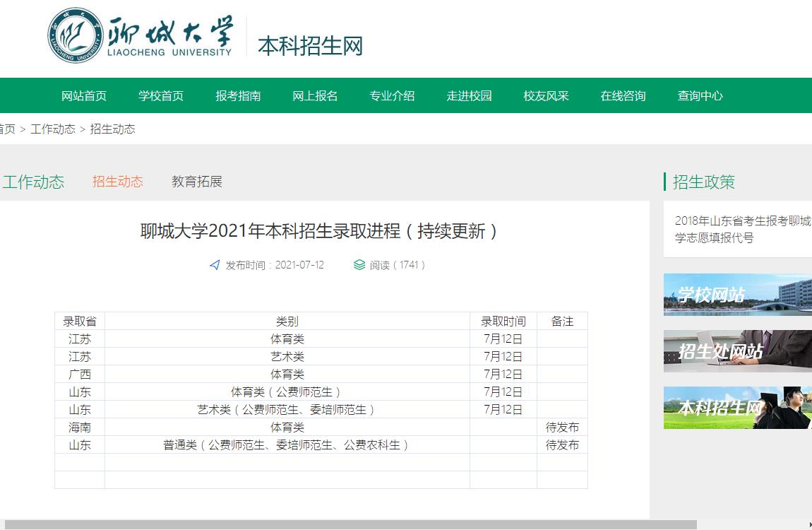Select 校友风采 in the nav bar
This screenshot has width=812, height=530.
pyautogui.click(x=547, y=96)
